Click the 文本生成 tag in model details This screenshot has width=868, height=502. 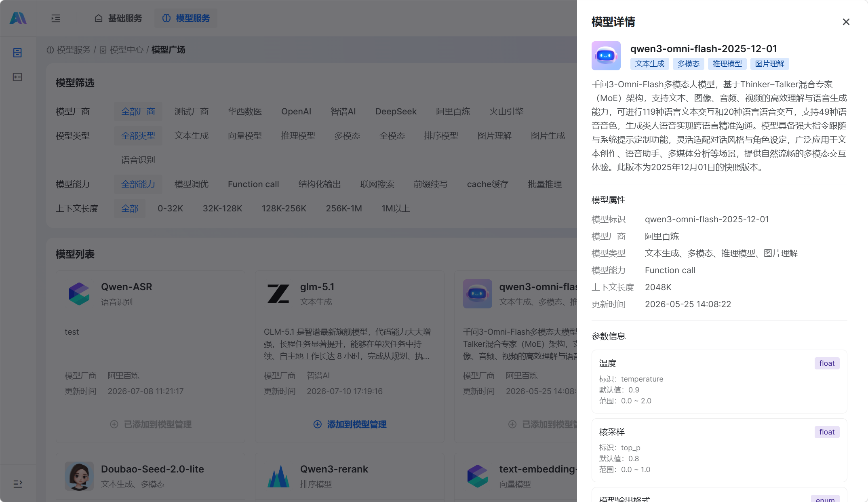tap(650, 64)
